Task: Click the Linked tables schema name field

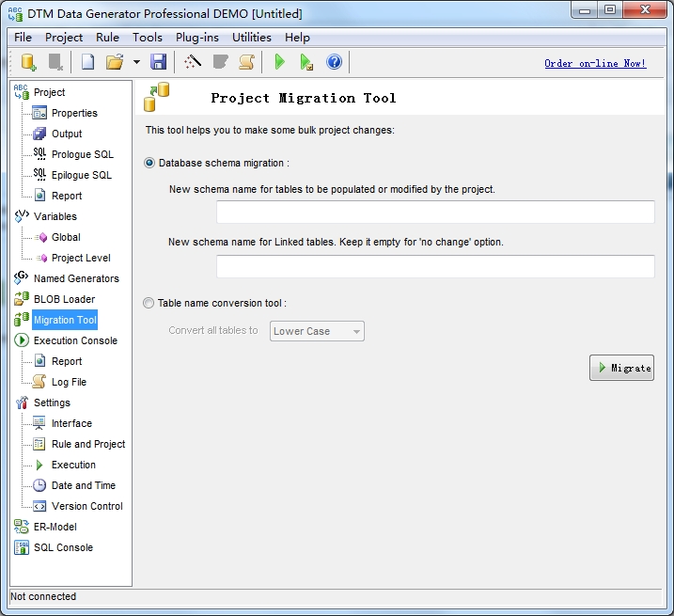Action: click(435, 266)
